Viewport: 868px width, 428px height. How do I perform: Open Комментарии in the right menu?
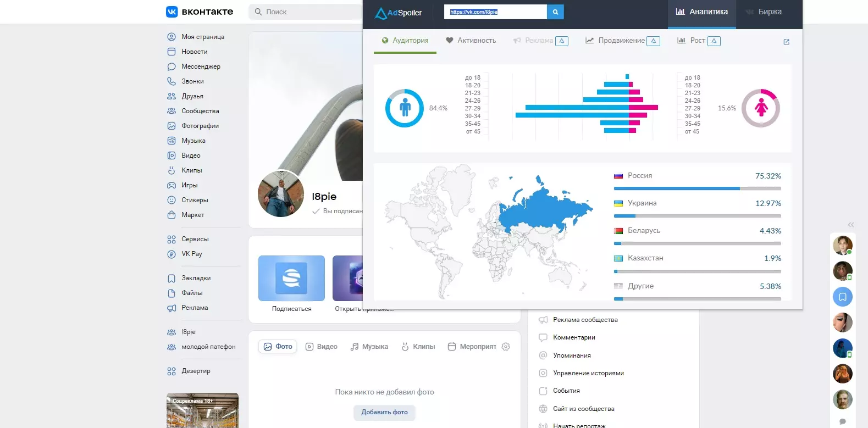click(x=574, y=337)
